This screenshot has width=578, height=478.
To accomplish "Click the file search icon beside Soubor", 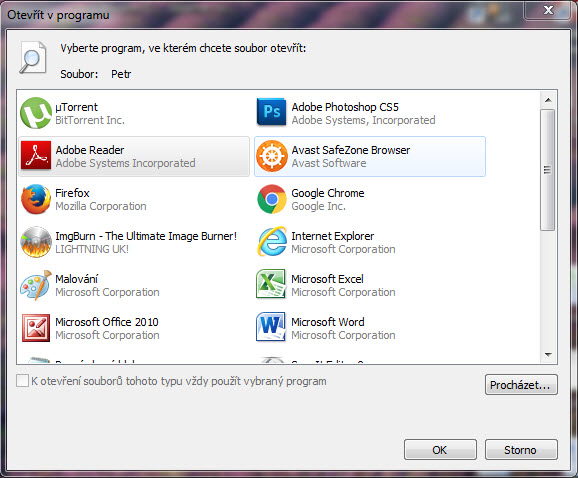I will pyautogui.click(x=33, y=57).
